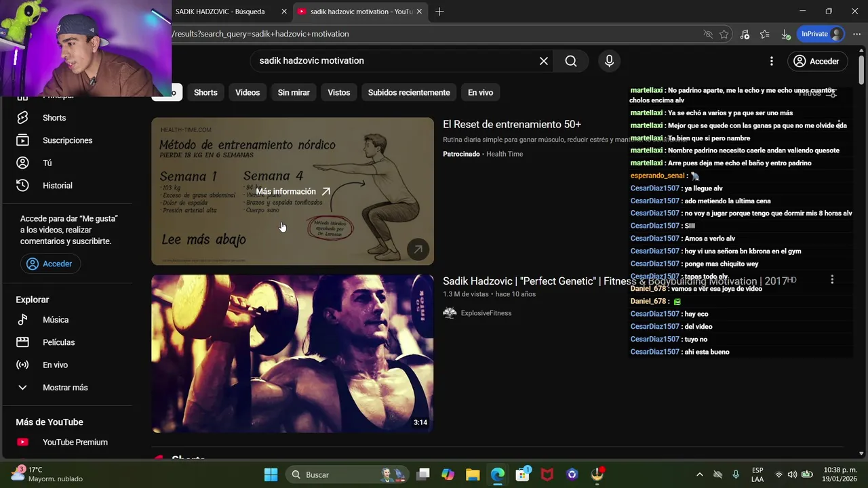Close the sadik hadzovic motivation YouTube tab

pyautogui.click(x=419, y=12)
